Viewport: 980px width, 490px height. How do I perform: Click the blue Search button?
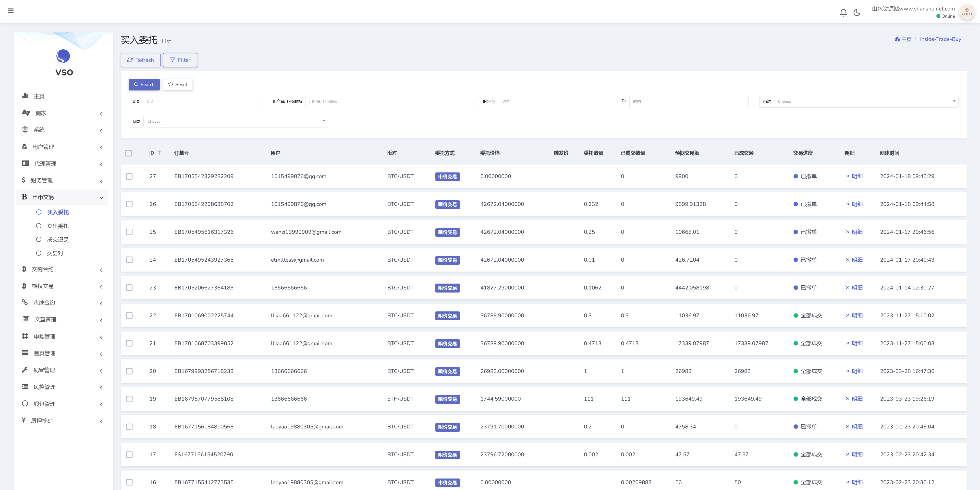[x=144, y=85]
